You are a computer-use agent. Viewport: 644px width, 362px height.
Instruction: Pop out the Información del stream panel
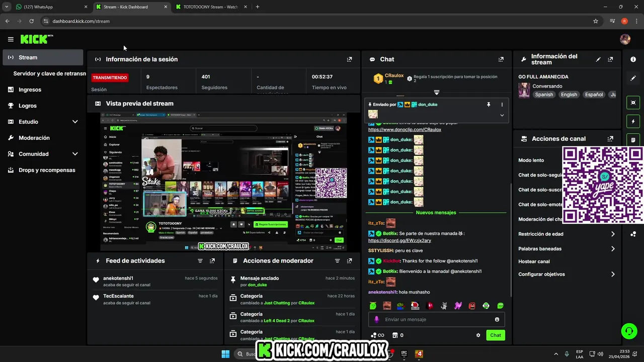point(610,59)
